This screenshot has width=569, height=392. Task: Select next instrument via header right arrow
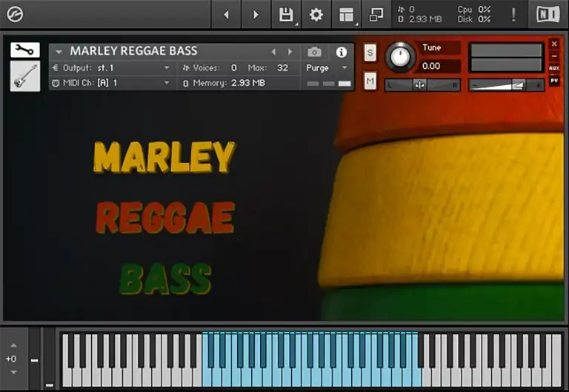[x=290, y=52]
